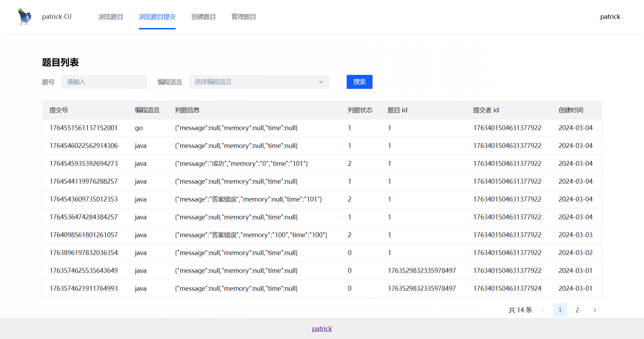The height and width of the screenshot is (339, 644).
Task: Click judge info with time 101 and memory null
Action: (x=248, y=199)
